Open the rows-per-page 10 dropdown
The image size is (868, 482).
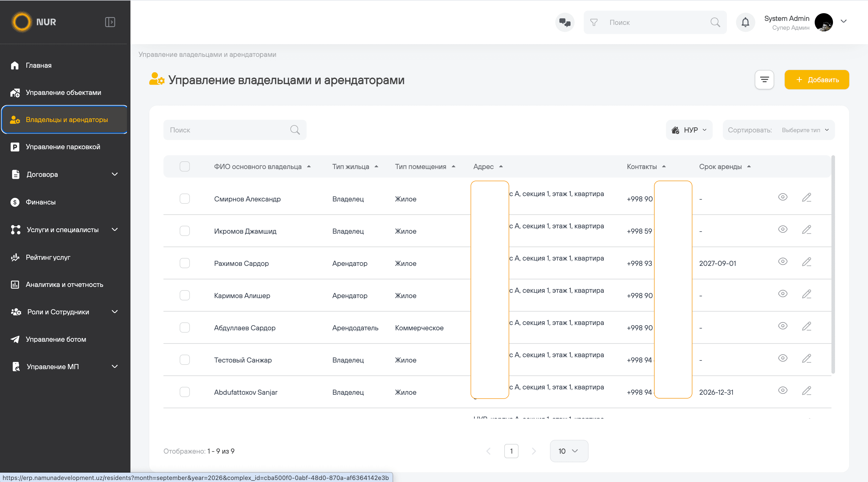pyautogui.click(x=569, y=451)
